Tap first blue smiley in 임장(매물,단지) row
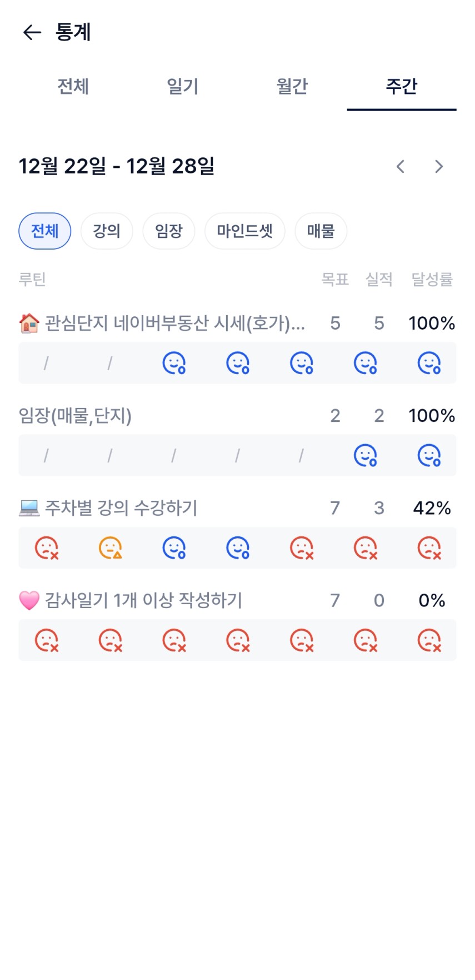475x980 pixels. pos(366,455)
